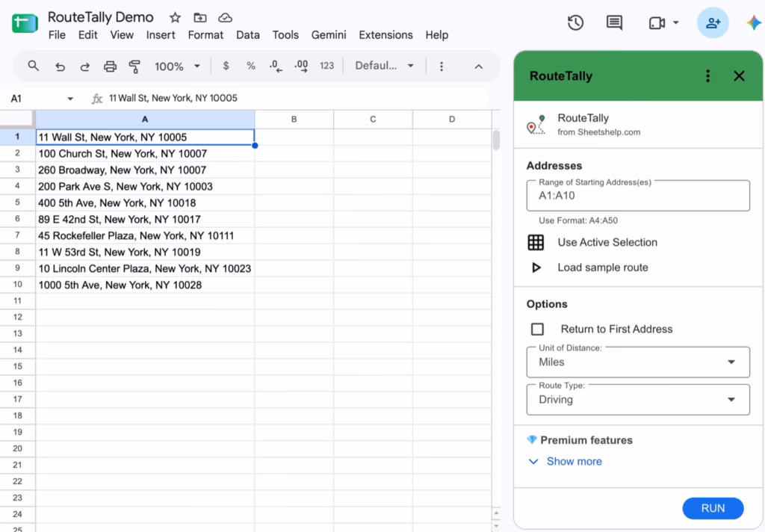765x532 pixels.
Task: Increase decimal places
Action: click(301, 66)
